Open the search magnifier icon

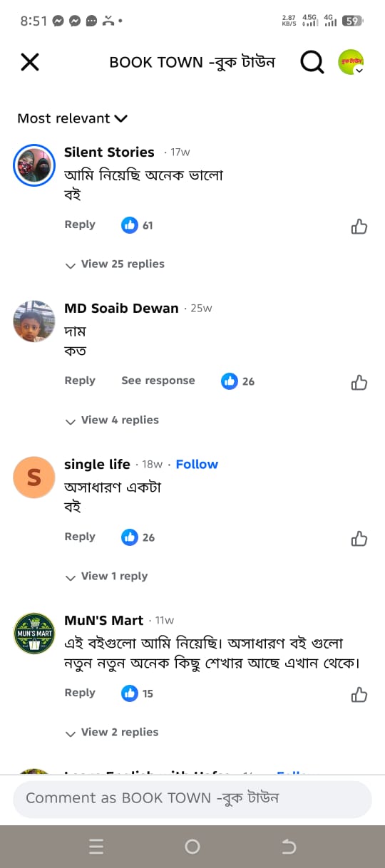click(312, 63)
